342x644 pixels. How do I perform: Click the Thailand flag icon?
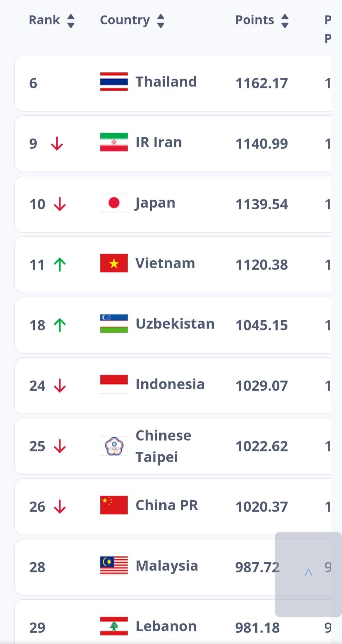tap(114, 82)
